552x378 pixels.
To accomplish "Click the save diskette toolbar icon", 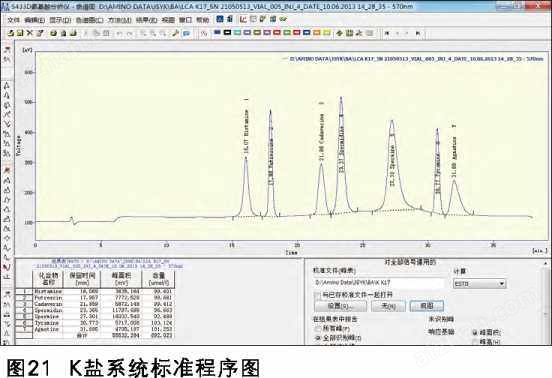I will point(20,33).
